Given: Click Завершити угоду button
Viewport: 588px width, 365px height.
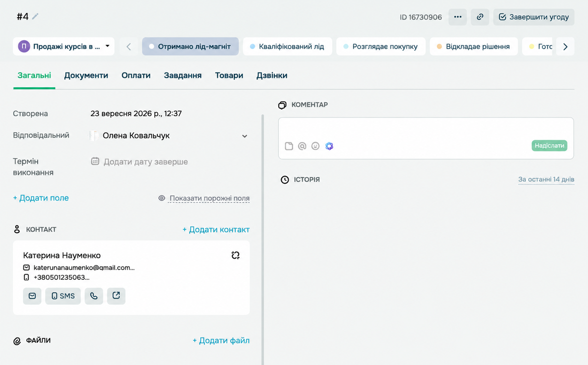Looking at the screenshot, I should coord(534,17).
